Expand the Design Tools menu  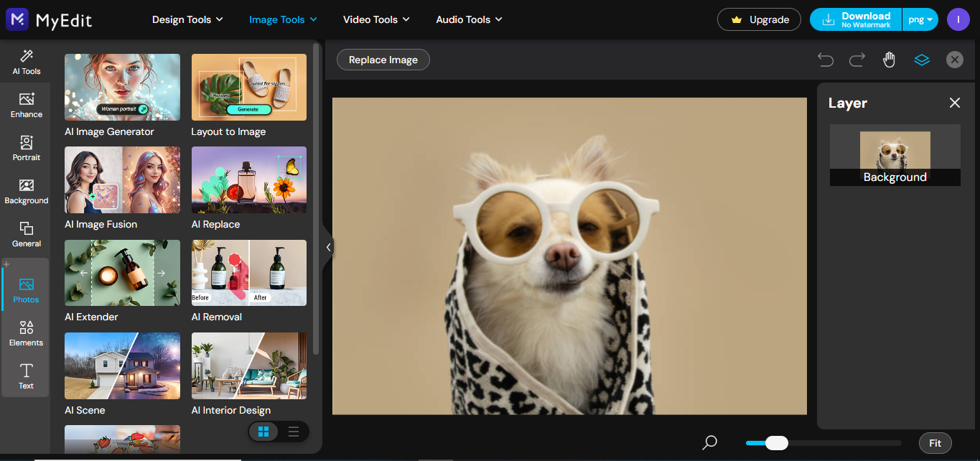tap(187, 19)
